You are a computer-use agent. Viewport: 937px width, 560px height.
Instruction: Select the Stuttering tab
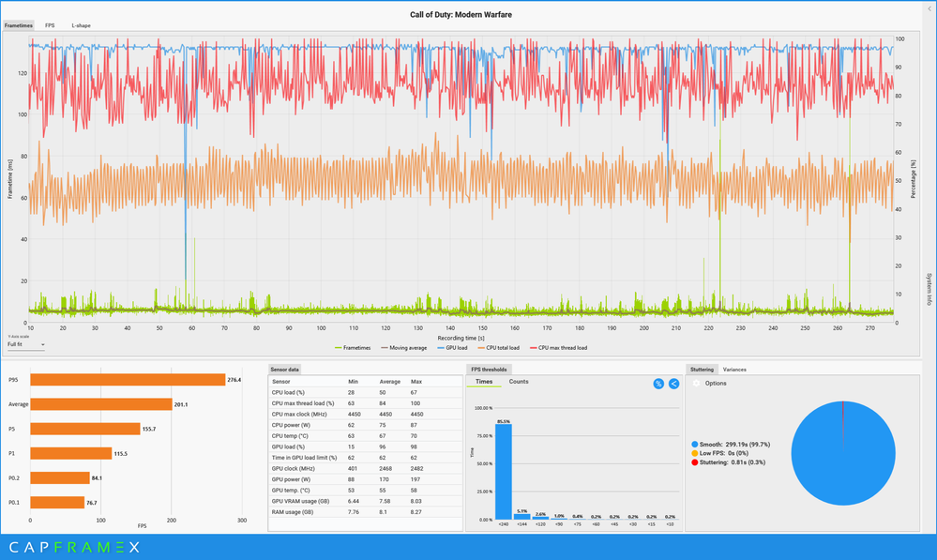(x=702, y=370)
